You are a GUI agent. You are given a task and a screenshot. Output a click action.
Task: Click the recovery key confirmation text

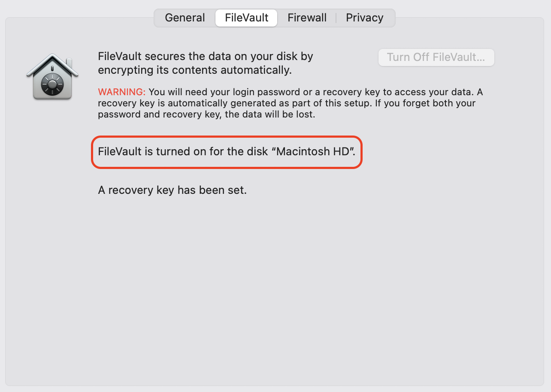[172, 190]
